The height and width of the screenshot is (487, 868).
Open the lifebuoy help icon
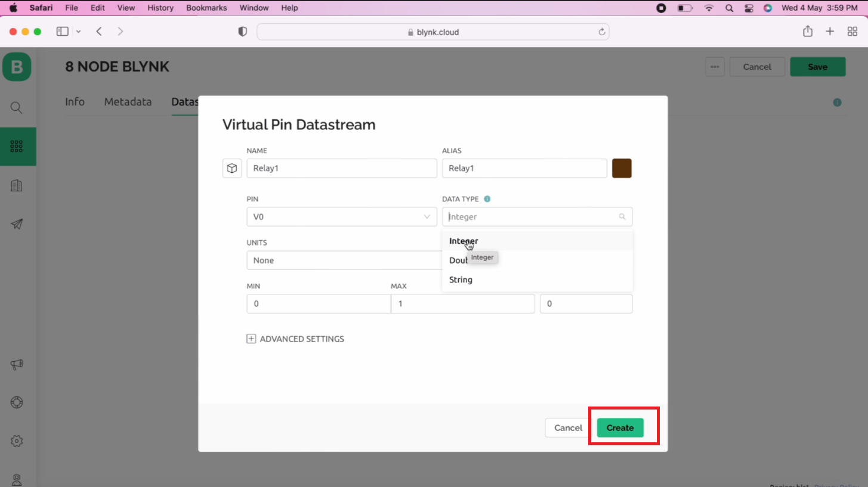(x=17, y=402)
